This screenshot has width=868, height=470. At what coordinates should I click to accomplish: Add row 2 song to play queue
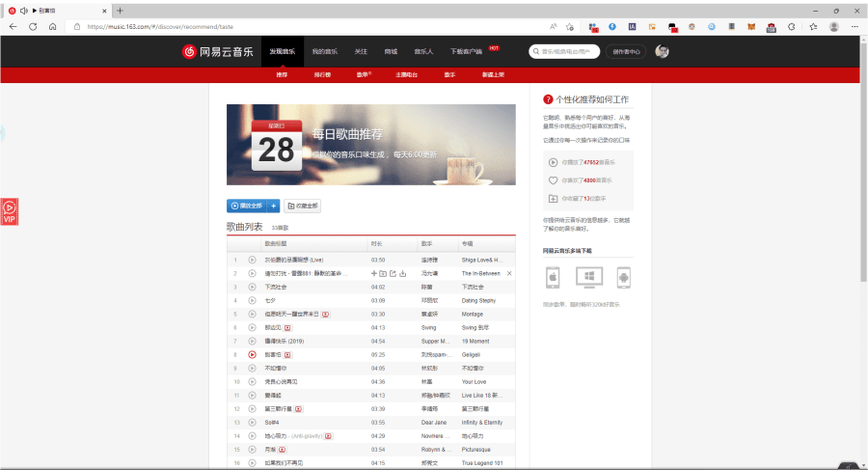pyautogui.click(x=373, y=273)
